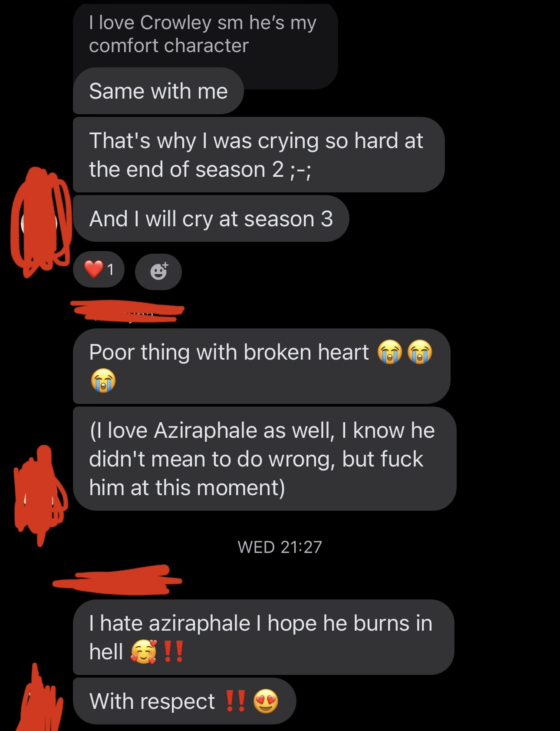Tap the crying emoji on second line
The width and height of the screenshot is (560, 731).
(x=103, y=380)
